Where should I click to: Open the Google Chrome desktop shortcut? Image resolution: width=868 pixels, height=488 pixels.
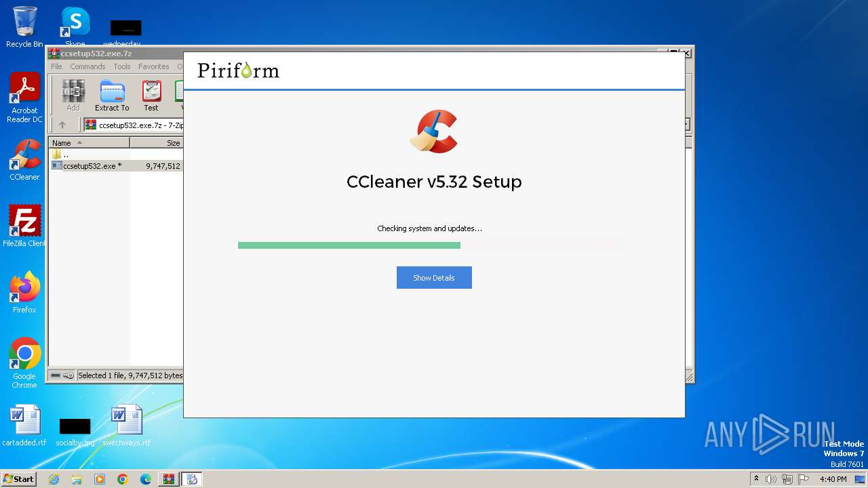24,363
